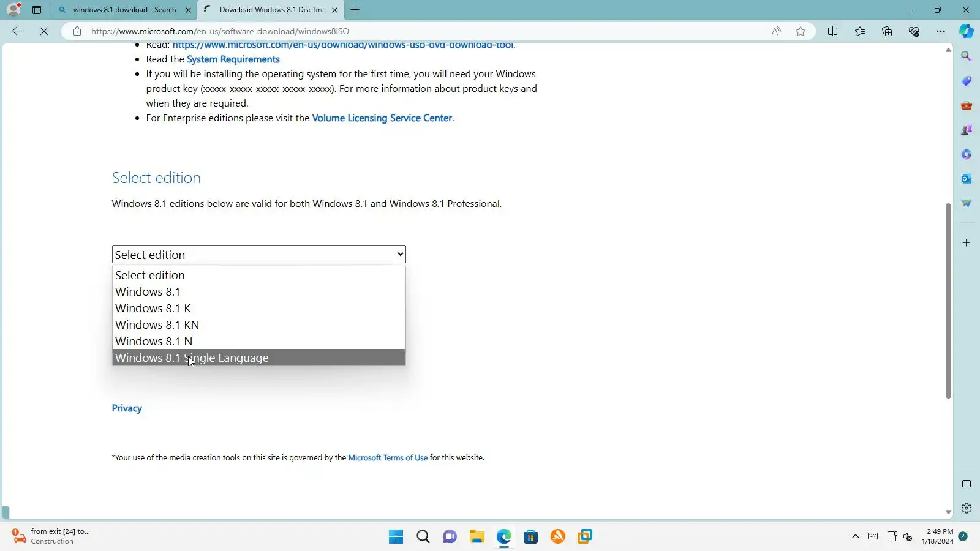View site information lock icon
The height and width of the screenshot is (551, 980).
point(77,31)
